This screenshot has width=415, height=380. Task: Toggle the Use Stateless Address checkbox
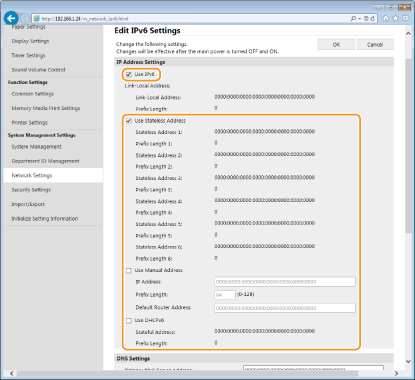click(x=129, y=121)
